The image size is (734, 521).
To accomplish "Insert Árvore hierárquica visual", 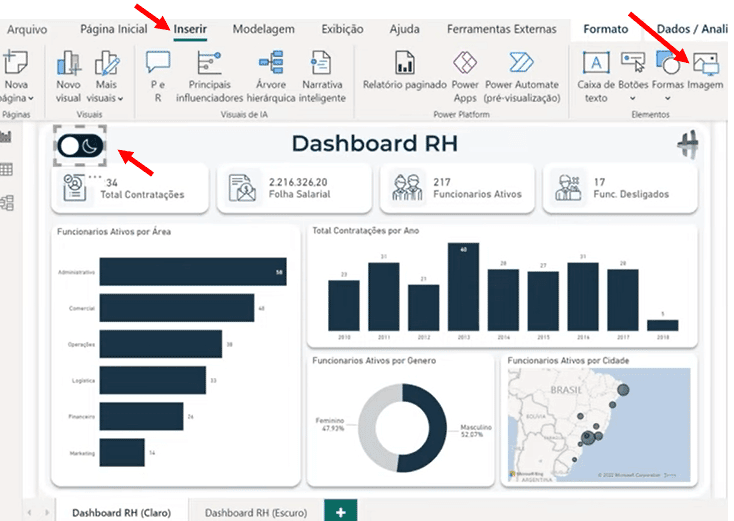I will (x=271, y=77).
